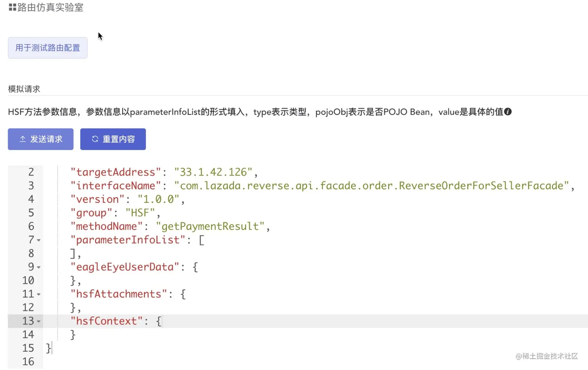Click the "eagleEyeUserData" key
This screenshot has height=370, width=588.
coord(125,267)
